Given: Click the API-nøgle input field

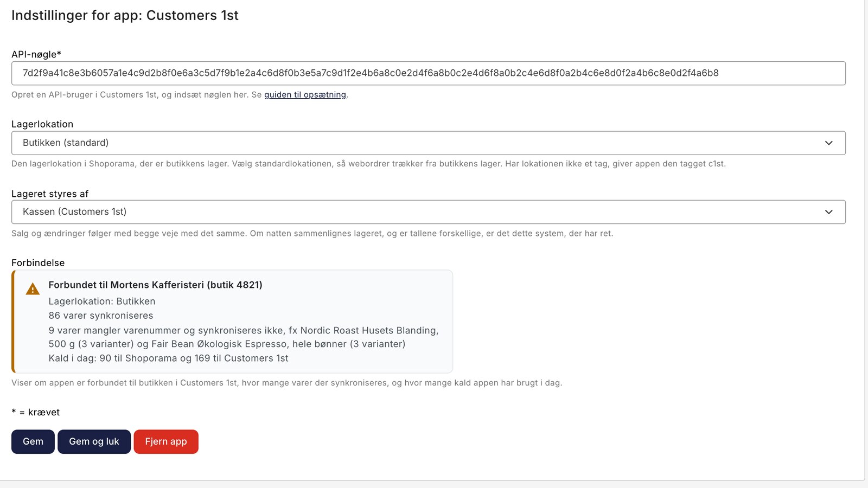Looking at the screenshot, I should (x=429, y=73).
